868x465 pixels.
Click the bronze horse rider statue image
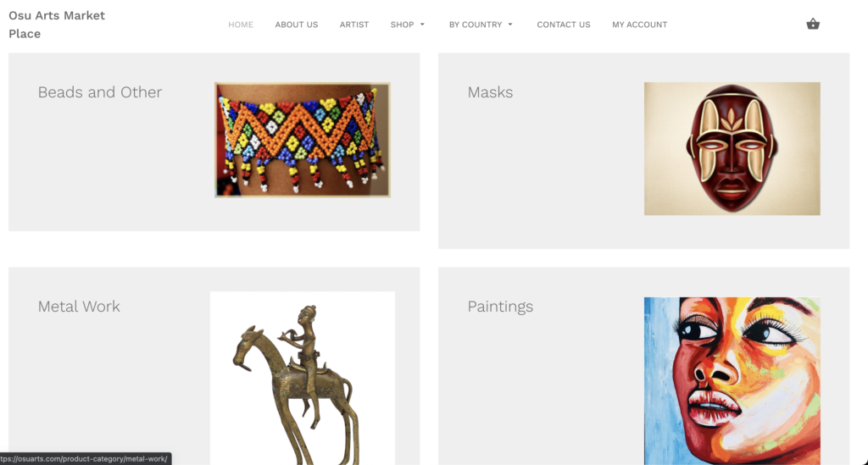pyautogui.click(x=303, y=379)
